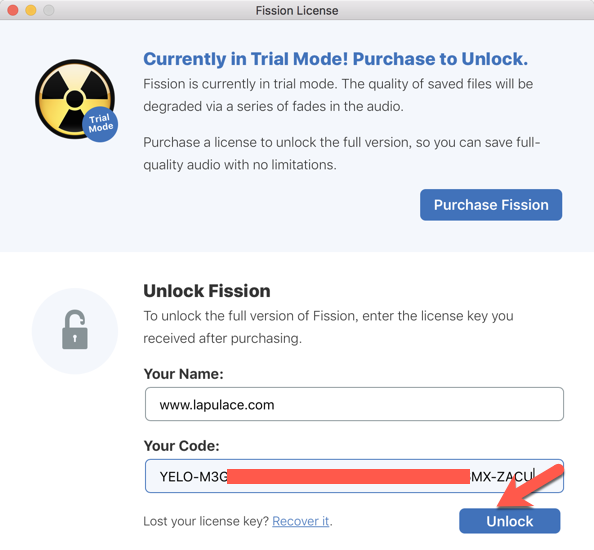Screen dimensions: 594x550
Task: Place cursor in Your Code field
Action: pyautogui.click(x=354, y=476)
